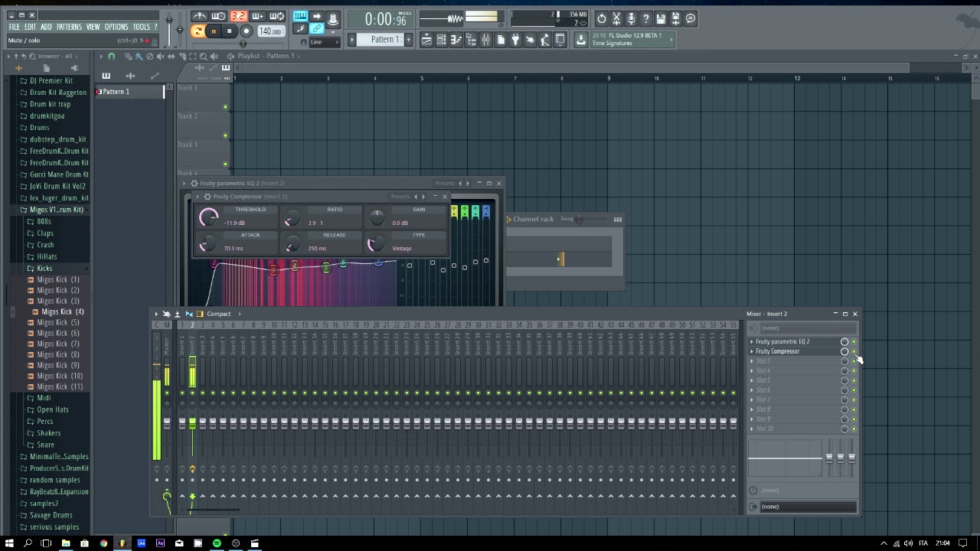Screen dimensions: 980x551
Task: Toggle Fruity parametric EQ 2 slot enable LED
Action: click(x=854, y=342)
